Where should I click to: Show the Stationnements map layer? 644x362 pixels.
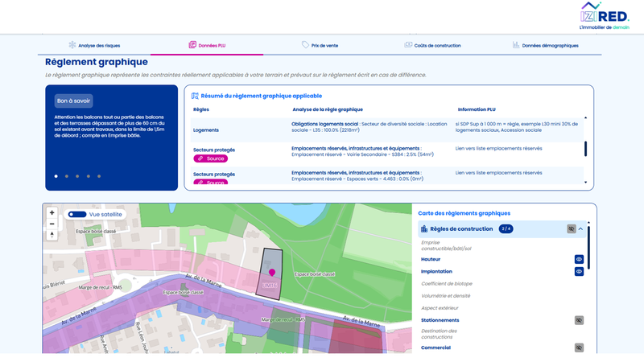click(578, 320)
